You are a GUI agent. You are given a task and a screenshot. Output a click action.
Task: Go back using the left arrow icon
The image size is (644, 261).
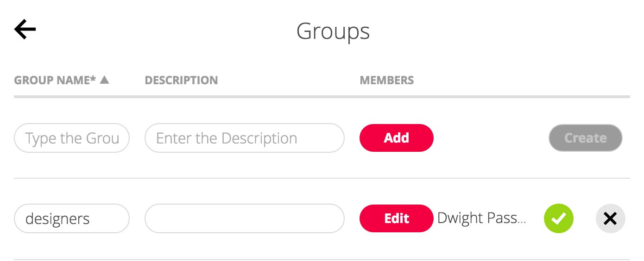click(x=25, y=30)
